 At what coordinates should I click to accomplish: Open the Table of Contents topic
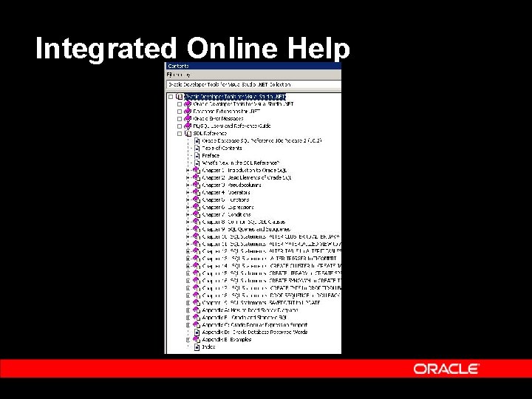(x=222, y=149)
